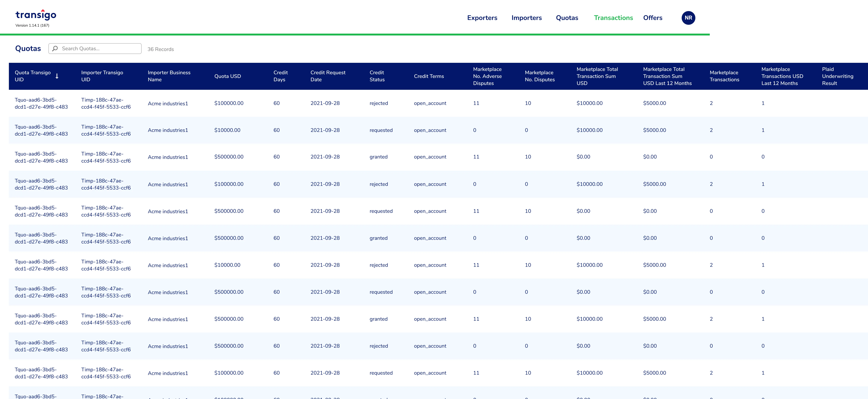Click the search magnifier icon
This screenshot has height=399, width=868.
point(55,48)
